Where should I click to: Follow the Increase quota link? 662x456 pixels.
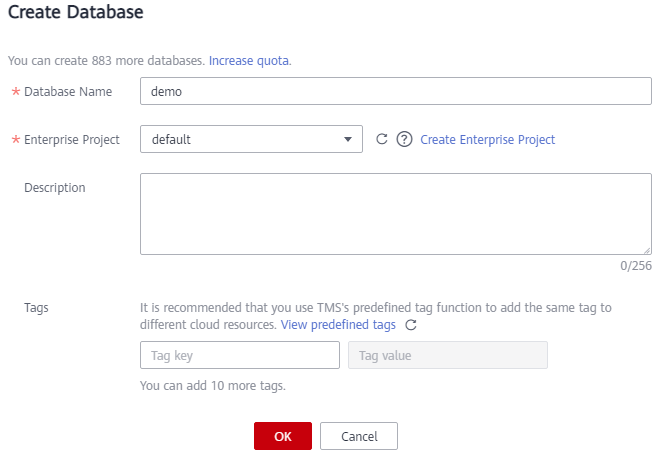(249, 61)
